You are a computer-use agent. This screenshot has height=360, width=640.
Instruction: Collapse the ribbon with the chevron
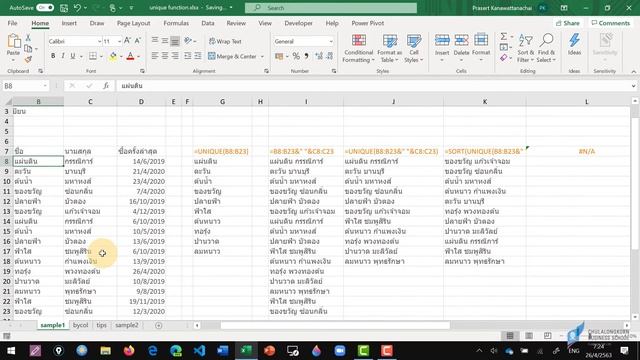coord(633,71)
